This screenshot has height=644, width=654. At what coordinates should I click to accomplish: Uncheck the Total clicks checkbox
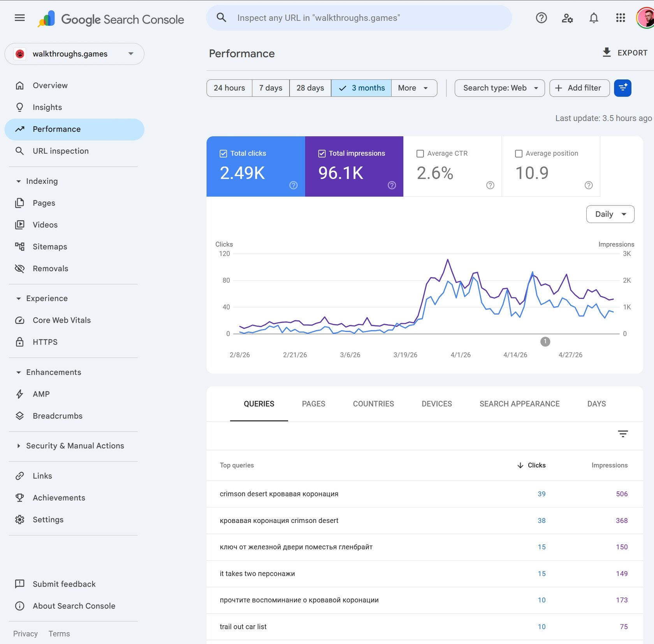(223, 153)
